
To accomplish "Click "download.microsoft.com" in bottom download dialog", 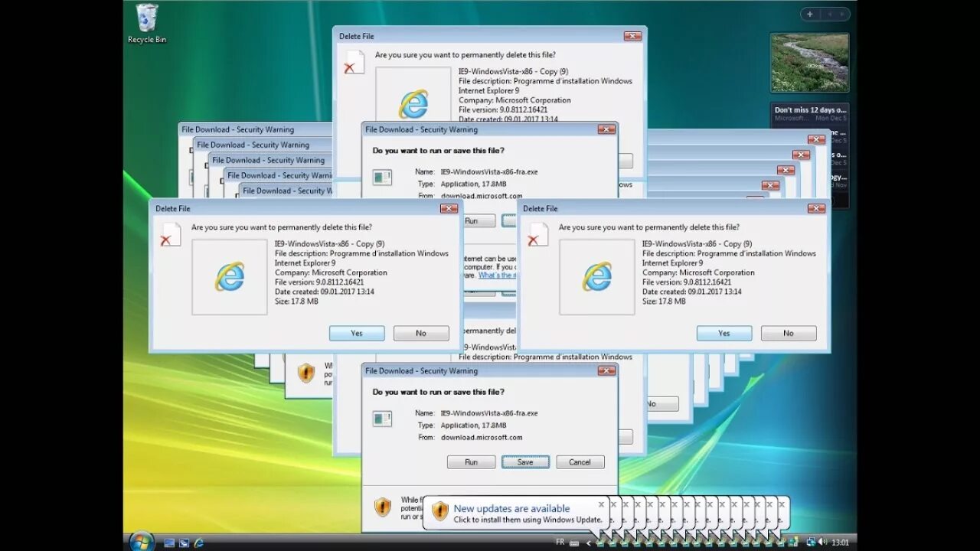I will tap(482, 438).
